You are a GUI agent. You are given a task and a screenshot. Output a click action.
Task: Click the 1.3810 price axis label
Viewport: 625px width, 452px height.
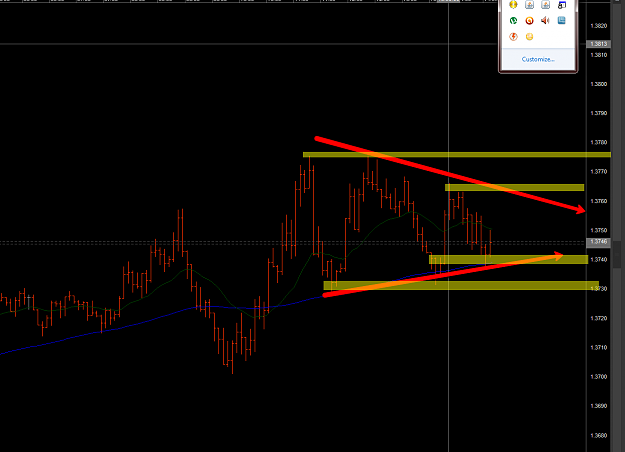tap(599, 55)
